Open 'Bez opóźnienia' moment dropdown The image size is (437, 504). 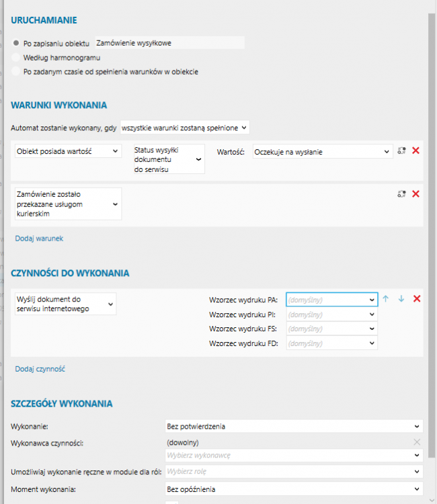(x=294, y=489)
